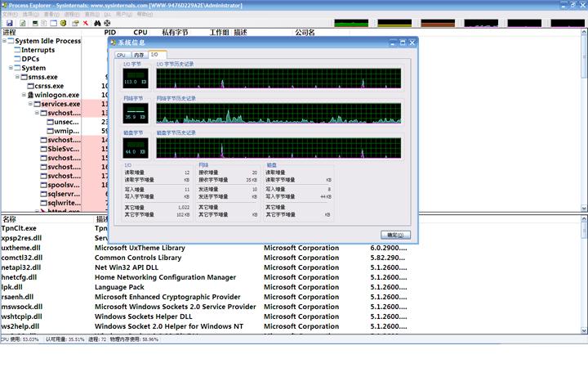Click the orange physical memory mini graph in toolbar
This screenshot has width=588, height=368.
coord(438,23)
